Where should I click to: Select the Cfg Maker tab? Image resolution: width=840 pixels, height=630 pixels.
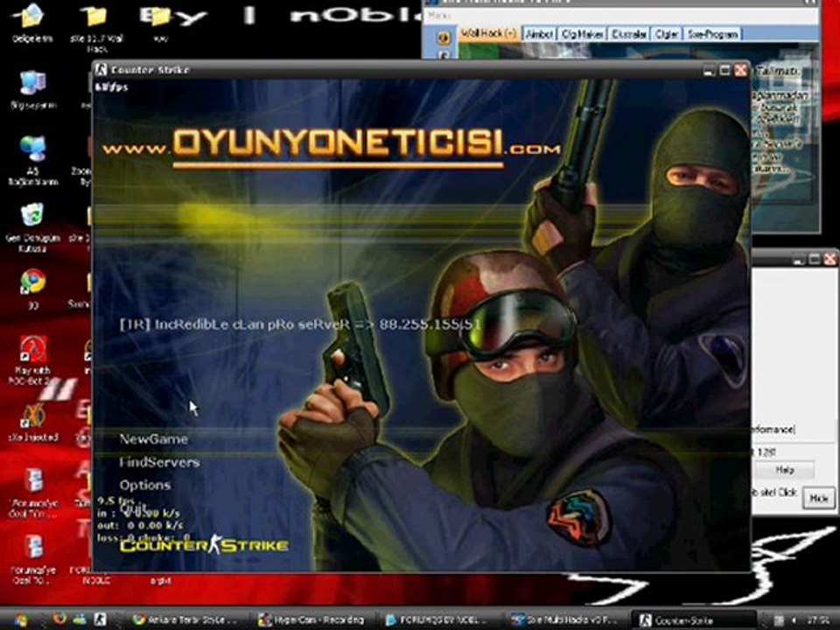(583, 34)
